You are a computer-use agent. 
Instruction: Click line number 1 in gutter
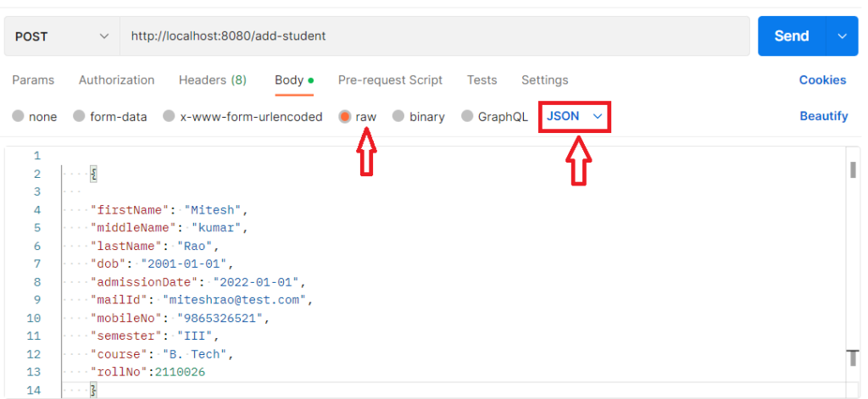point(37,156)
